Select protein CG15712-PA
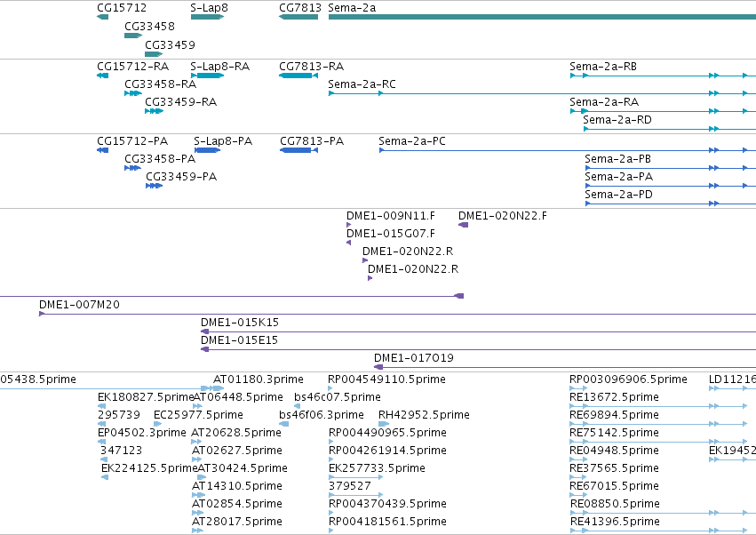Viewport: 756px width, 535px height. click(103, 150)
